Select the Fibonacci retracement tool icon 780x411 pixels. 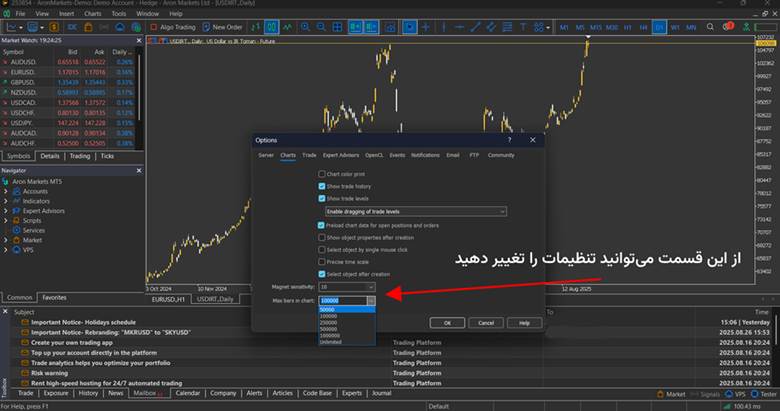[507, 27]
